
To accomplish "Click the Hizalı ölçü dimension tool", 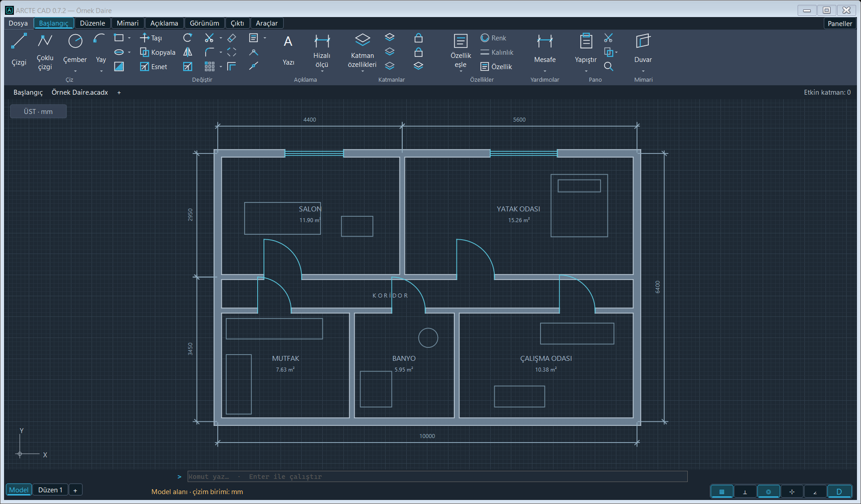I will point(322,50).
